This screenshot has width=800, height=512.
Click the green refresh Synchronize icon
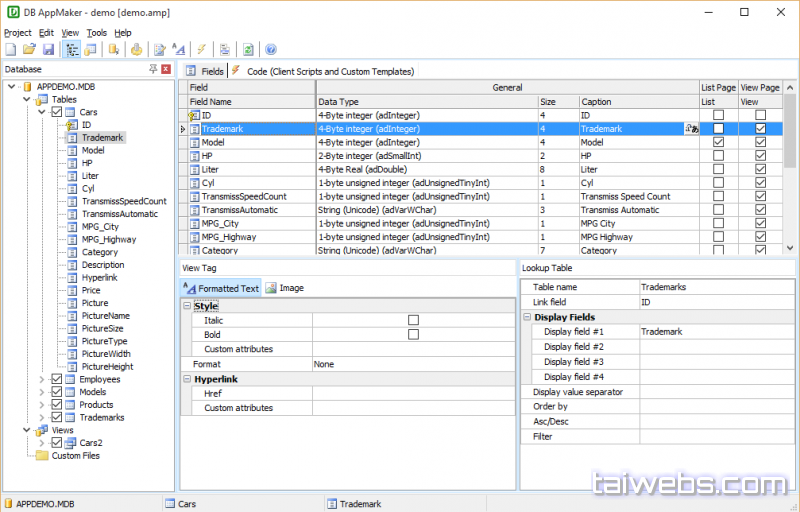(247, 49)
